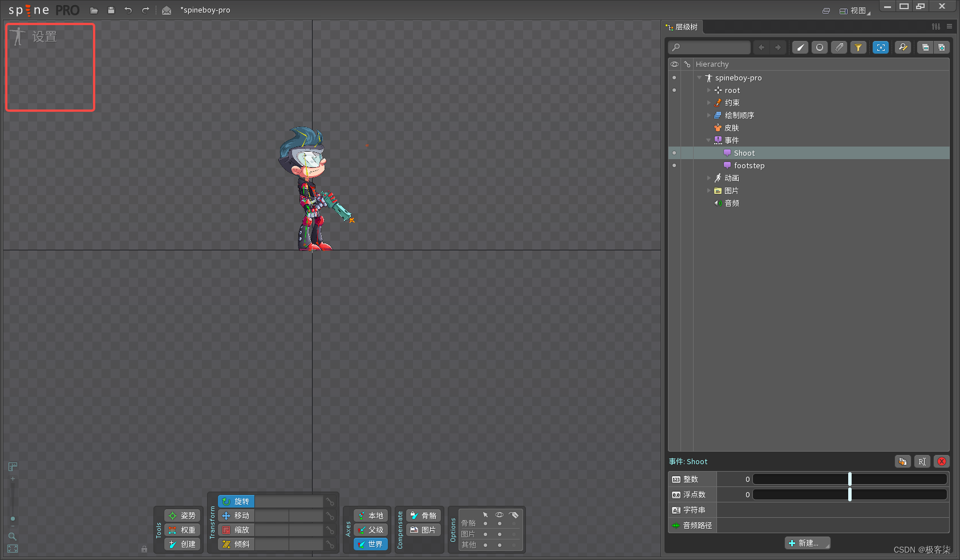Focus the hierarchy tree search field
This screenshot has width=960, height=560.
pos(710,47)
